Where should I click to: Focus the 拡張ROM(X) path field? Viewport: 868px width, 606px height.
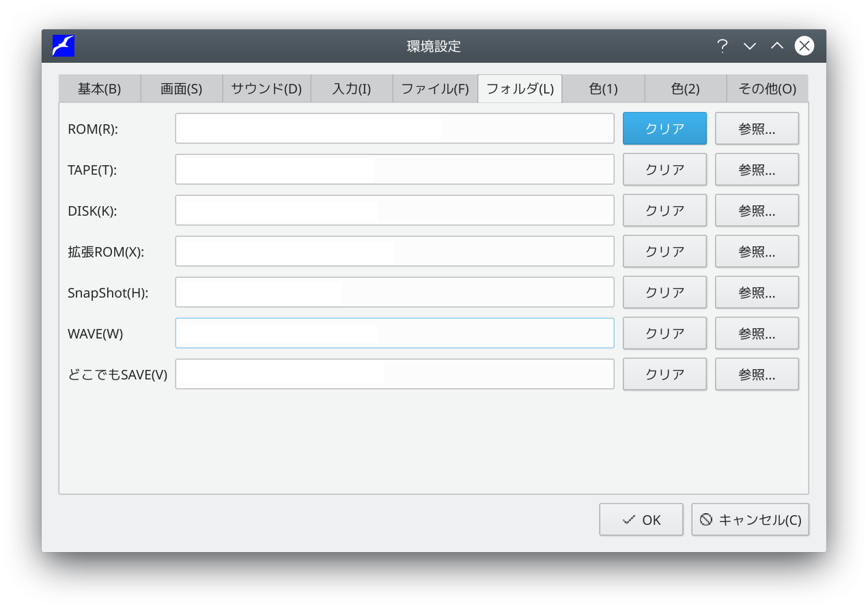[x=395, y=251]
